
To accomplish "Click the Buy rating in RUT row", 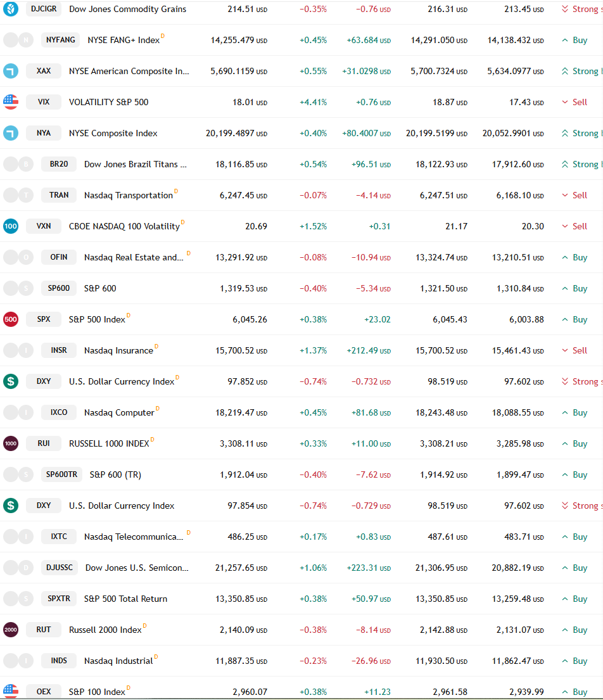I will [580, 630].
